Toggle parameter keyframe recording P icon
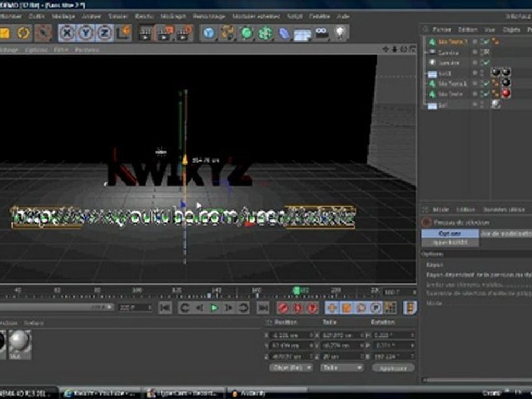The width and height of the screenshot is (532, 399). point(376,308)
